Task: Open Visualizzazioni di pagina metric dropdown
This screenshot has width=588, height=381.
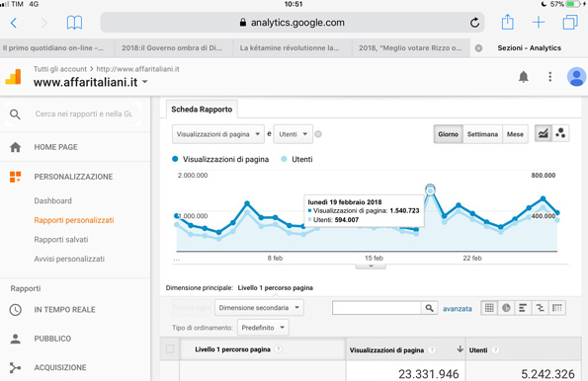Action: (218, 134)
